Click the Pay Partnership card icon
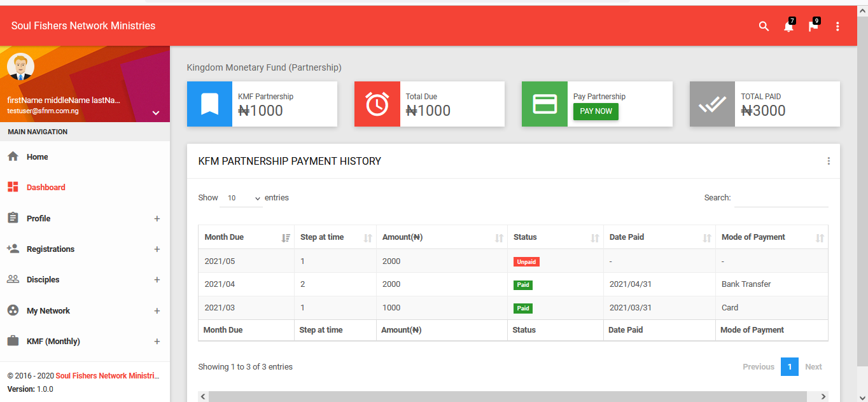 coord(545,104)
